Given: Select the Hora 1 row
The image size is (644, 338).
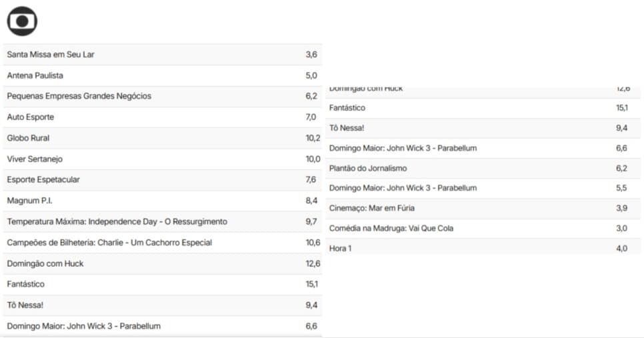Looking at the screenshot, I should (483, 249).
